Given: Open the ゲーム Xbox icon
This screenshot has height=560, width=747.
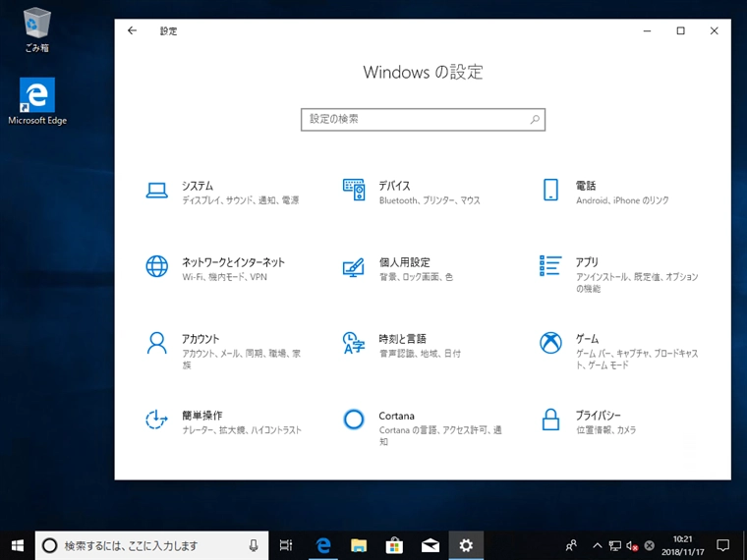Looking at the screenshot, I should [550, 343].
